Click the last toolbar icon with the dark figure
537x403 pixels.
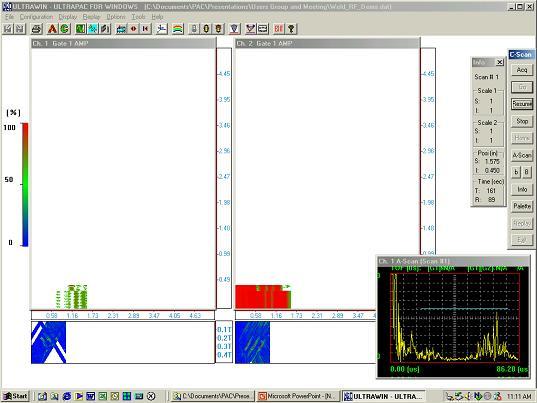tap(291, 29)
